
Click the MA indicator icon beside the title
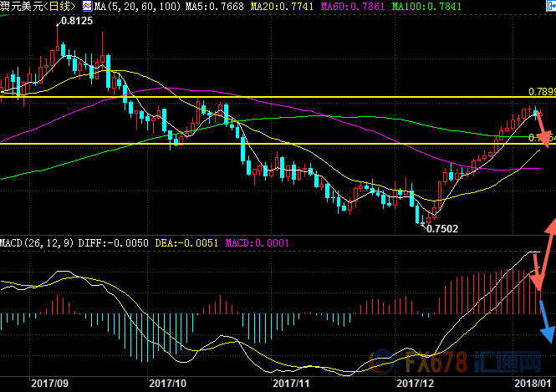click(86, 6)
